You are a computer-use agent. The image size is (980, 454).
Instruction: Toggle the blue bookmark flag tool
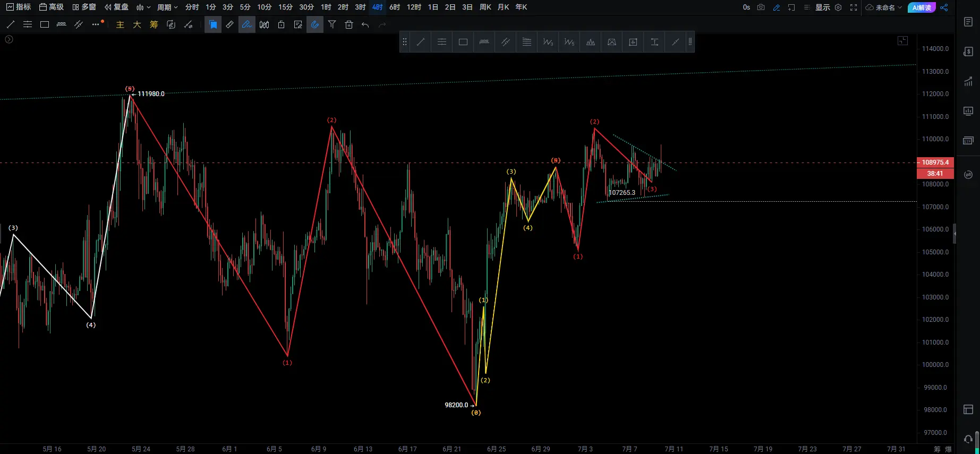(213, 24)
